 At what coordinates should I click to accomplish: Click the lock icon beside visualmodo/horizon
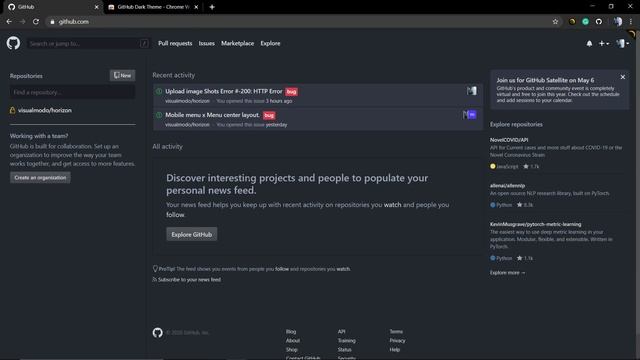(13, 110)
